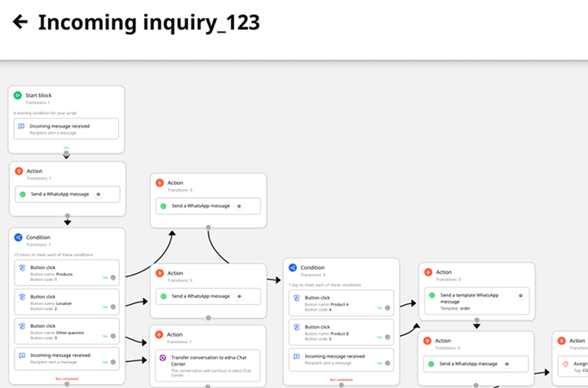Click the 'Start block' heading text
The width and height of the screenshot is (588, 388).
[x=38, y=95]
